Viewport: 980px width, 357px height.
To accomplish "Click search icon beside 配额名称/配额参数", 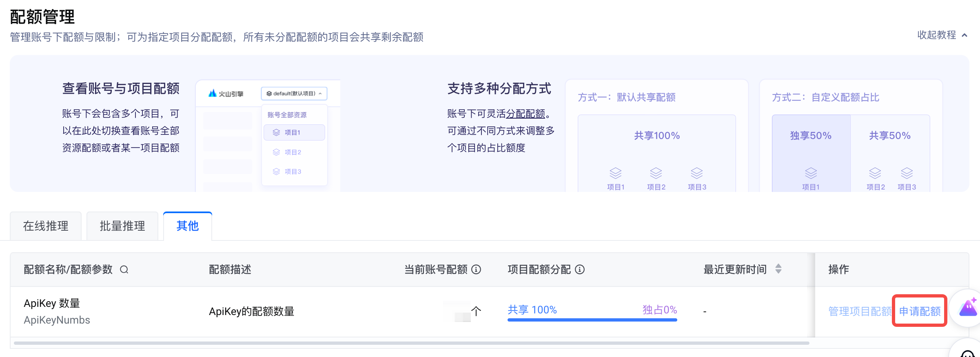I will click(x=124, y=269).
